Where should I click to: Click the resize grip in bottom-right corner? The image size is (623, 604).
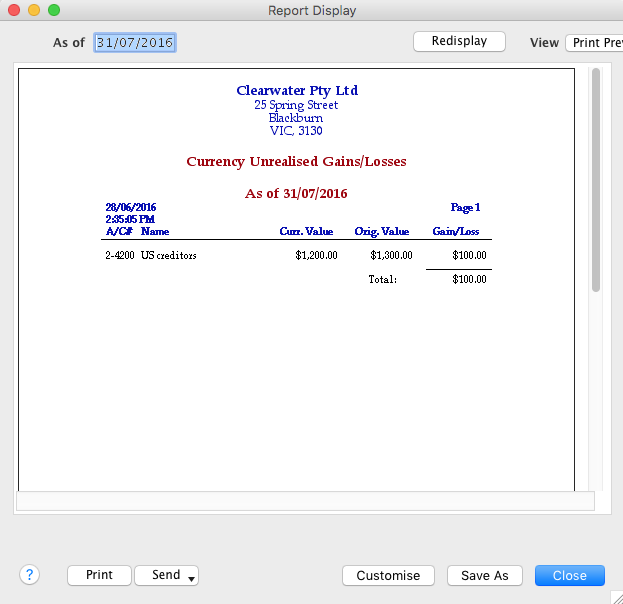point(614,596)
